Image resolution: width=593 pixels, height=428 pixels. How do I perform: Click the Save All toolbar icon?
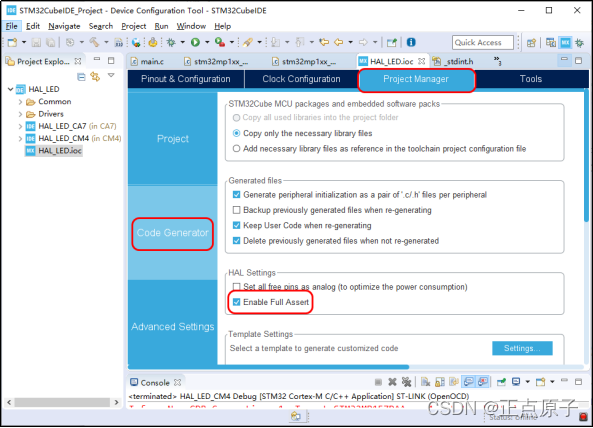[x=50, y=42]
